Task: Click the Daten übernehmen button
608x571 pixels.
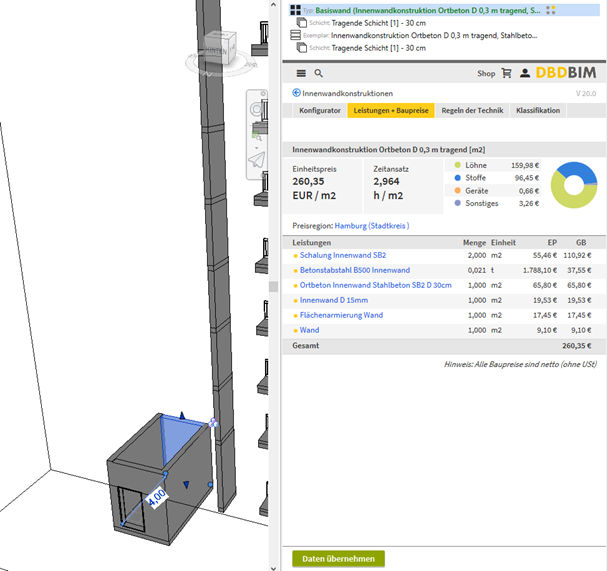Action: 338,559
